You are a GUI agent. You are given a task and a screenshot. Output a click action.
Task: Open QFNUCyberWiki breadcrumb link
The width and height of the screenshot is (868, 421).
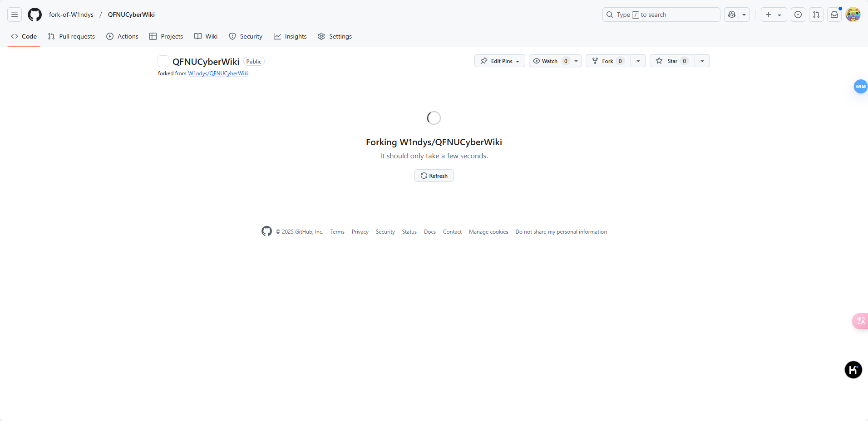pos(131,15)
